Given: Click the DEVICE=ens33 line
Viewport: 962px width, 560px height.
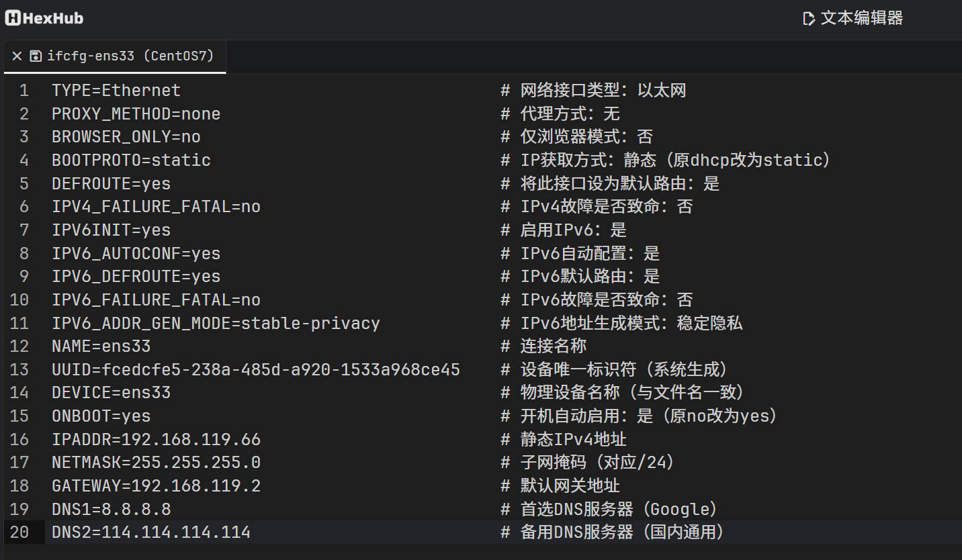Looking at the screenshot, I should coord(111,393).
